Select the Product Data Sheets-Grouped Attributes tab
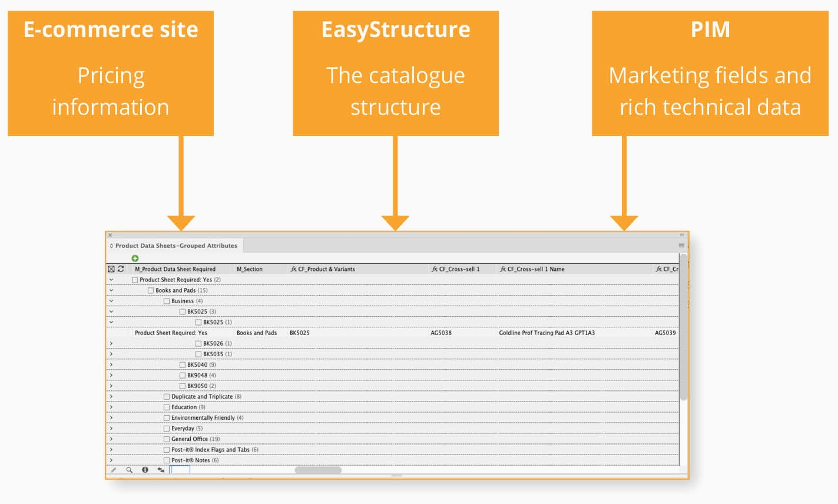838x504 pixels. [x=174, y=246]
